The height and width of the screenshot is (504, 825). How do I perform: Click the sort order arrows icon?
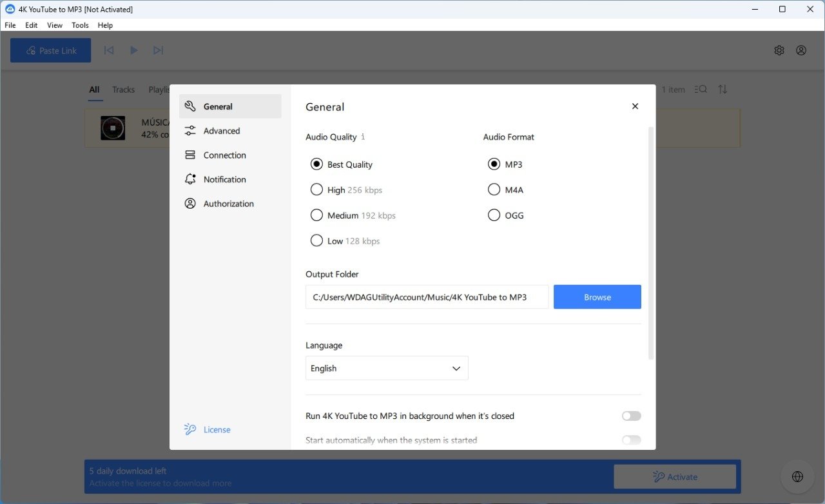click(723, 90)
